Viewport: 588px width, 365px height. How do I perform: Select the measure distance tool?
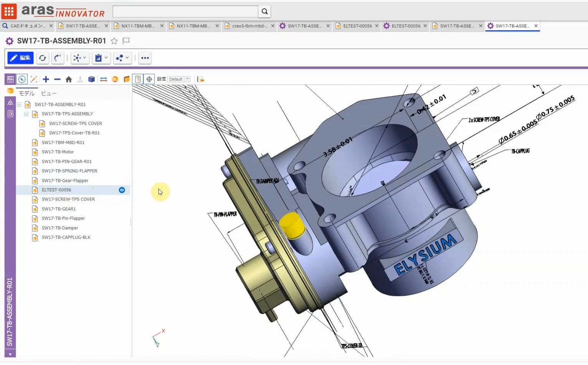(x=103, y=79)
